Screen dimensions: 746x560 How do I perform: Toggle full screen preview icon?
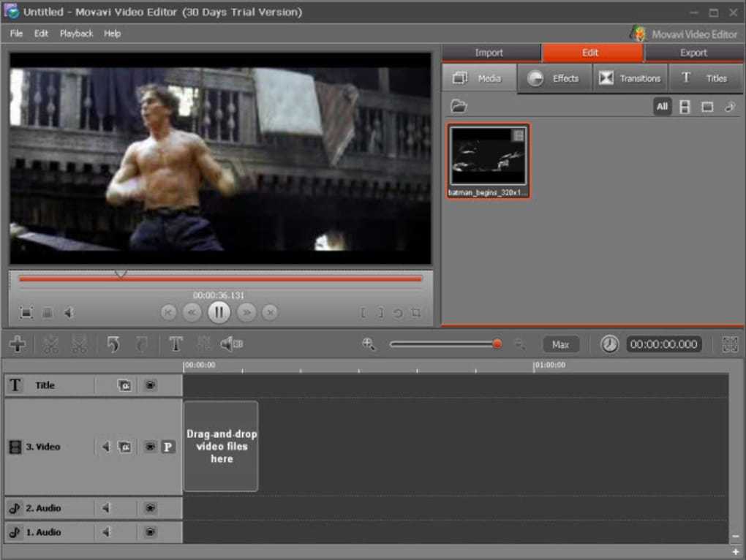point(26,313)
